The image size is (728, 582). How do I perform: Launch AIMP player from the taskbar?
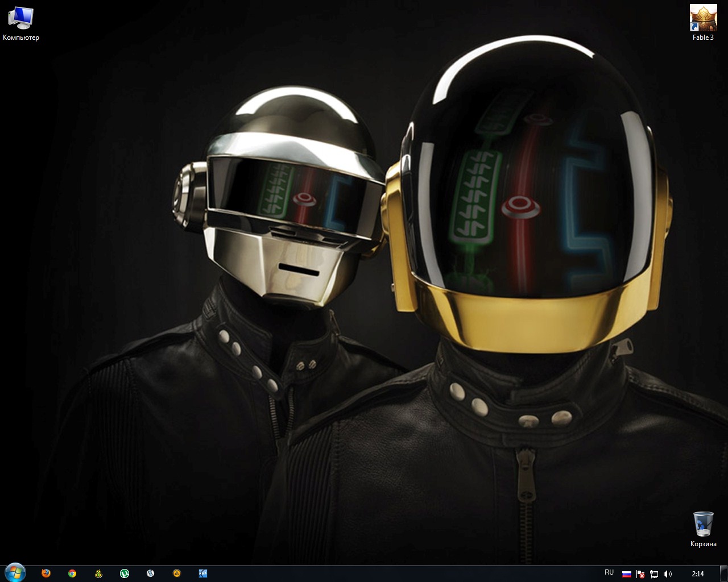point(177,573)
